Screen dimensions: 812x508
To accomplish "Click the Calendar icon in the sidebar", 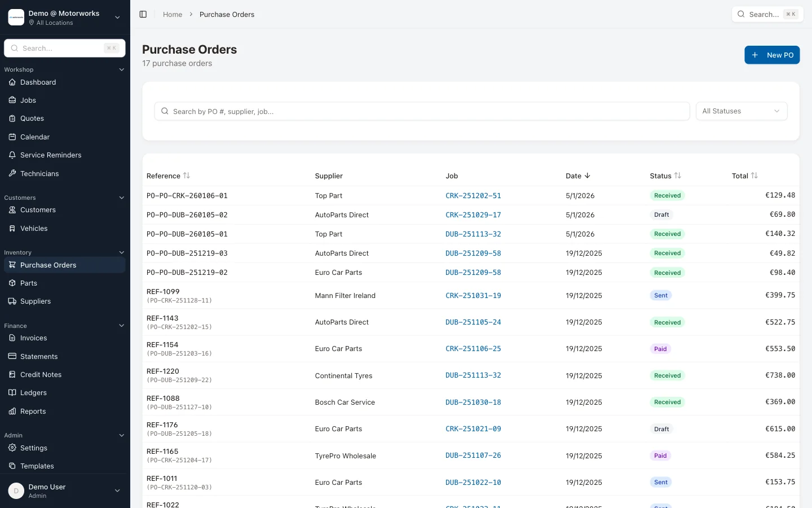I will (11, 137).
